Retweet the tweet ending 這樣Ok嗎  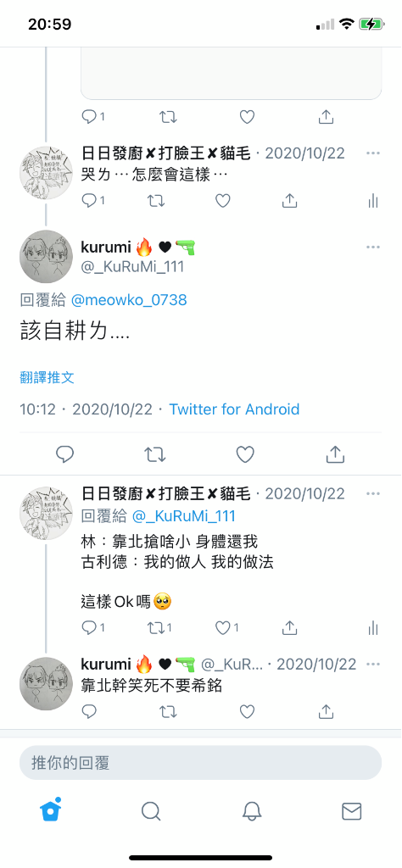159,628
